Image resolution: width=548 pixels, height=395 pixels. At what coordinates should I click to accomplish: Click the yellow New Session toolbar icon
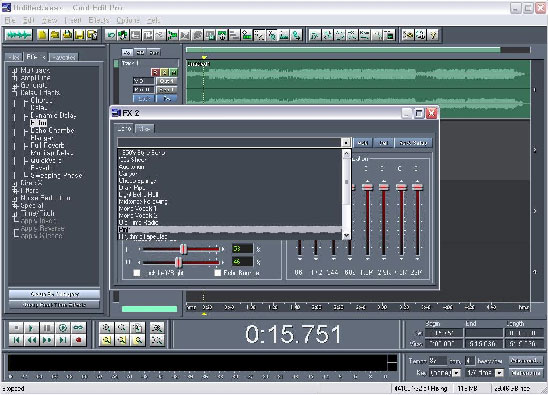pyautogui.click(x=42, y=35)
